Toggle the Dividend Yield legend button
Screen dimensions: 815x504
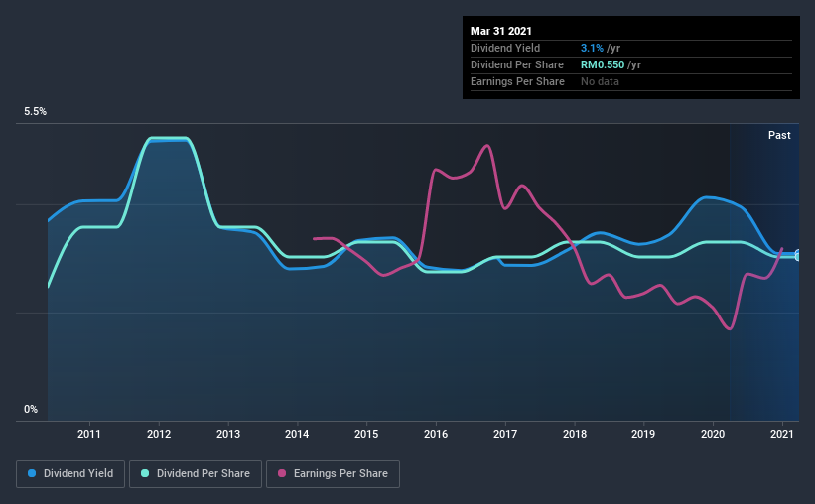(x=70, y=474)
